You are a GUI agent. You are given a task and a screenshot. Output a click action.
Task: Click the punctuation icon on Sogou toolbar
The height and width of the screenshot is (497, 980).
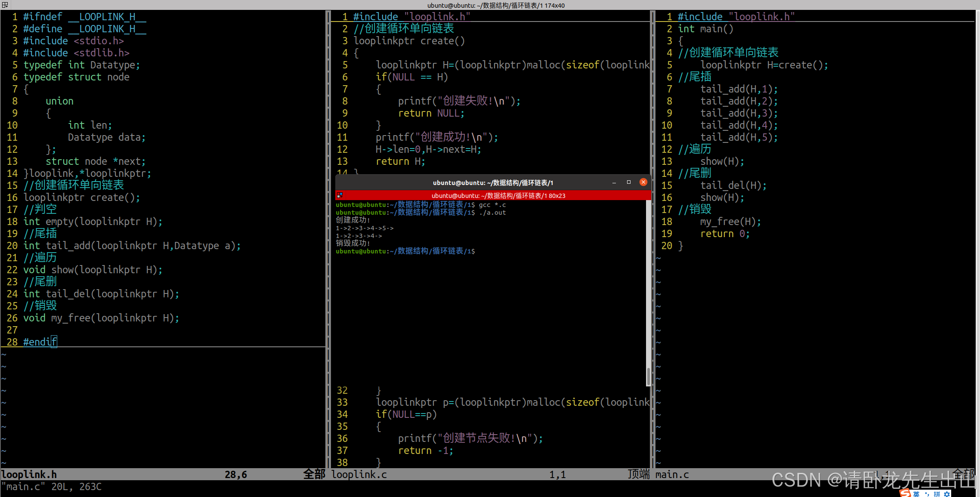tap(927, 494)
